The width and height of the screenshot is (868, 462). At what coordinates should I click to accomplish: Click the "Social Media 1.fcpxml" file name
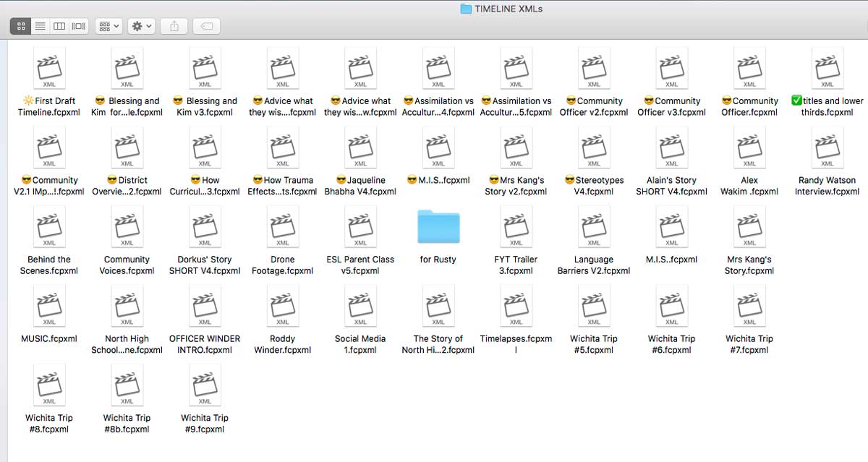(360, 344)
